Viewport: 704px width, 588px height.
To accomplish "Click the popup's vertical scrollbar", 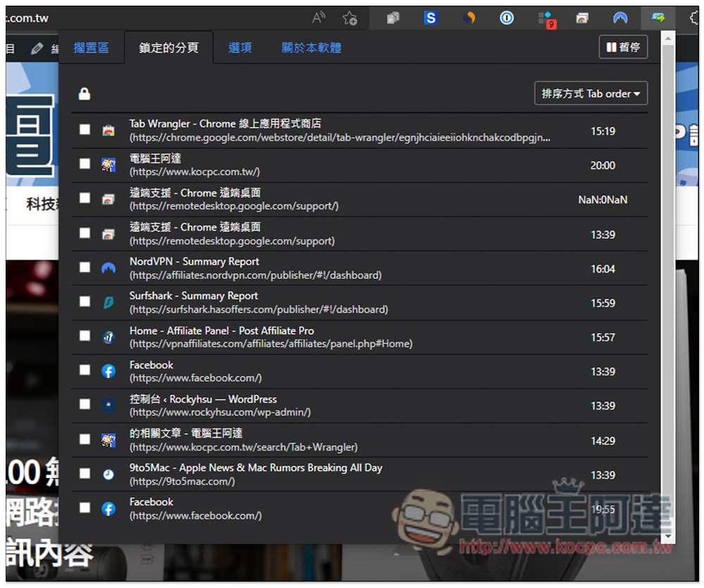I will [668, 282].
